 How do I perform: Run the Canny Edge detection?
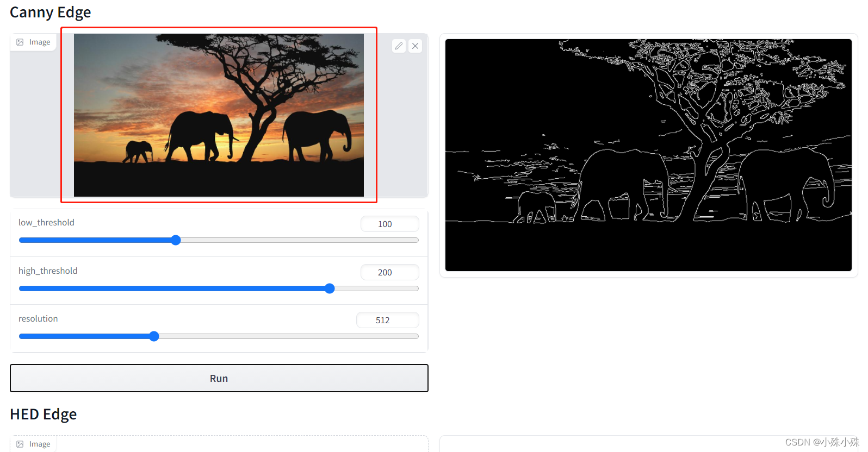(x=219, y=378)
